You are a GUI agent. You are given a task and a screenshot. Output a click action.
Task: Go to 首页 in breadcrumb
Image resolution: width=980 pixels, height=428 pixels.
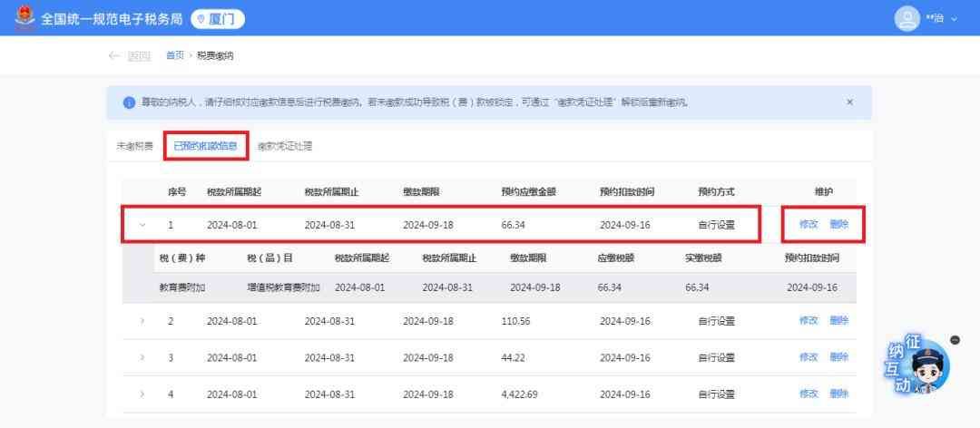tap(174, 56)
